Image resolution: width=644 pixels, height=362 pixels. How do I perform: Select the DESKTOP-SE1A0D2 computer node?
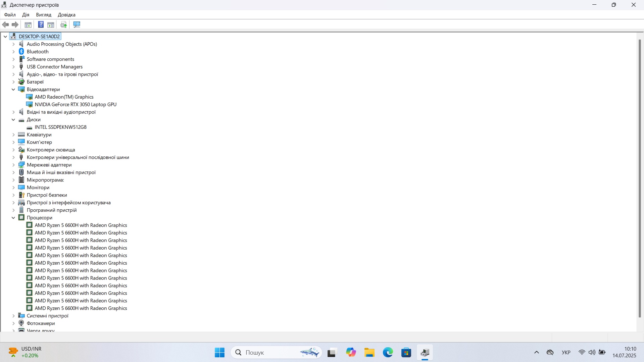click(39, 36)
